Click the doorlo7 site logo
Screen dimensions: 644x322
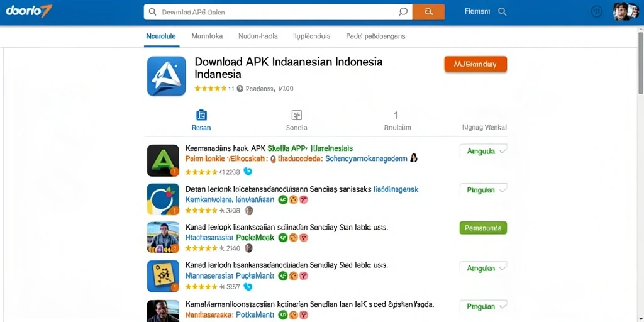click(x=29, y=11)
